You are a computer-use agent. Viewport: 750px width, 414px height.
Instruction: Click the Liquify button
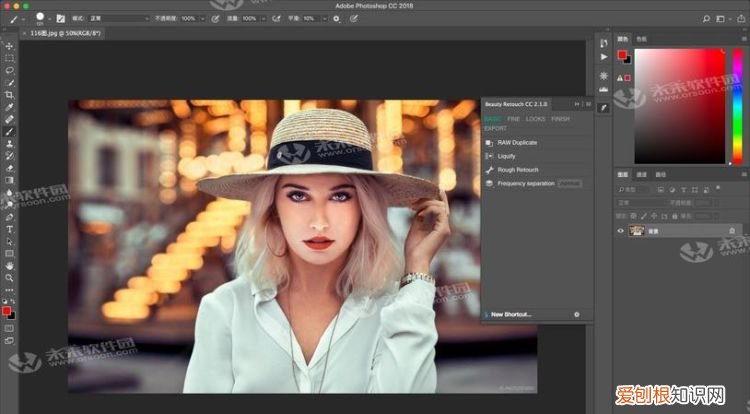tap(507, 156)
